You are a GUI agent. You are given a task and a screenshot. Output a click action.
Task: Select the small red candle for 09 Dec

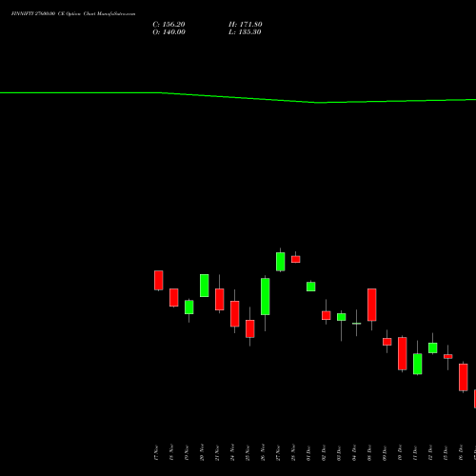[x=387, y=342]
